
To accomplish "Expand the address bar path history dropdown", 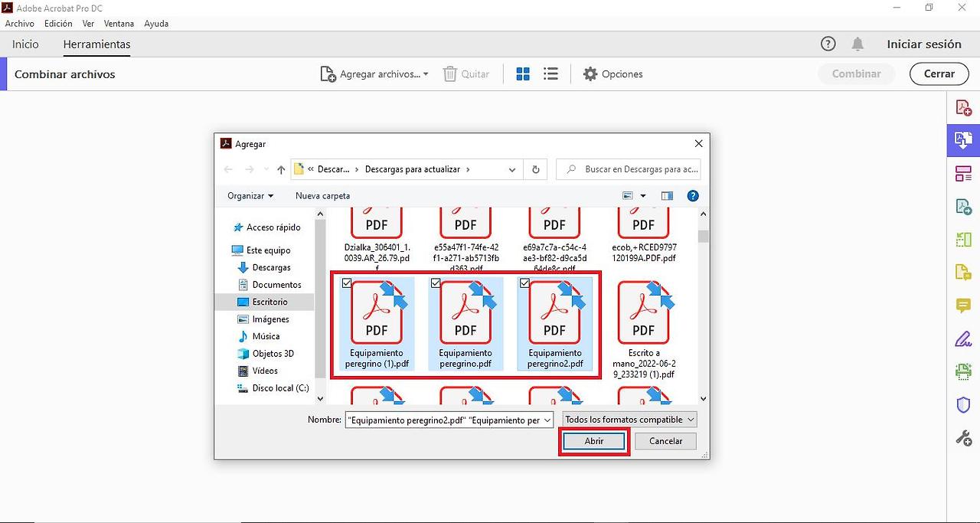I will click(x=512, y=169).
